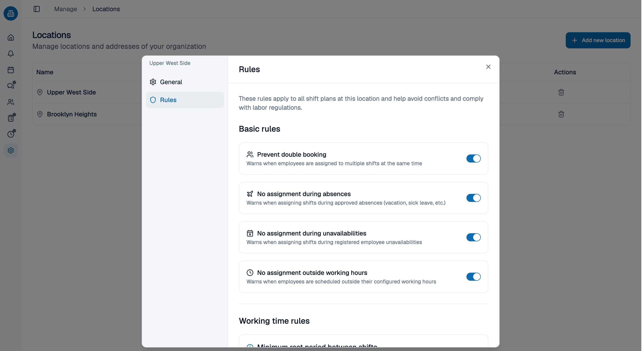Delete the Upper West Side location
Viewport: 644px width, 351px height.
[x=561, y=92]
